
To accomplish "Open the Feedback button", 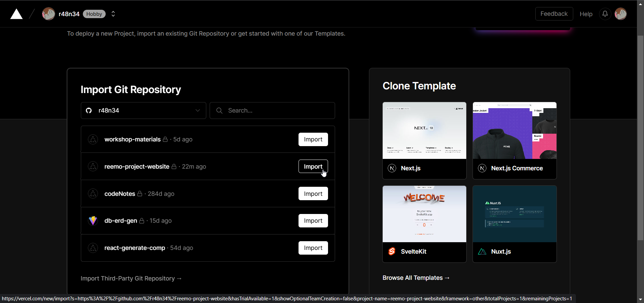I will pyautogui.click(x=554, y=14).
